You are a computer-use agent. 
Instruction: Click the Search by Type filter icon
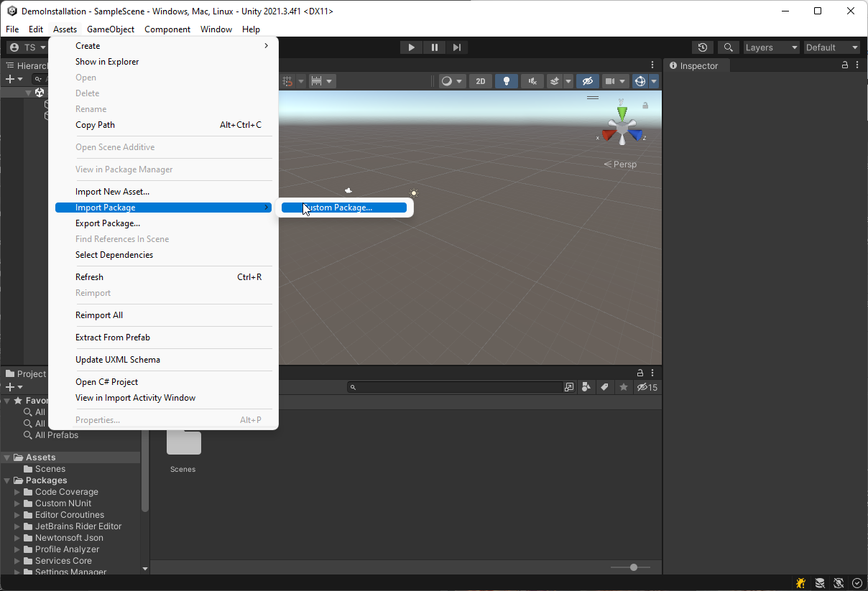click(586, 387)
